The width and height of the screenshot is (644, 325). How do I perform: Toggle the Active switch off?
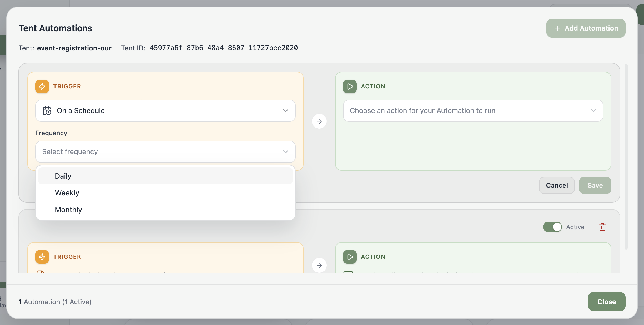552,227
